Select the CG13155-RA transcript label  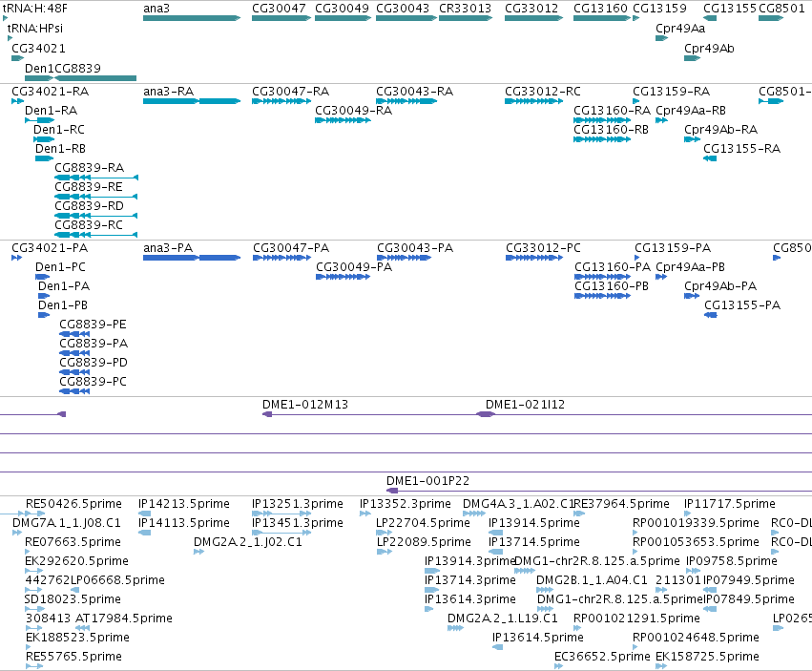click(741, 149)
